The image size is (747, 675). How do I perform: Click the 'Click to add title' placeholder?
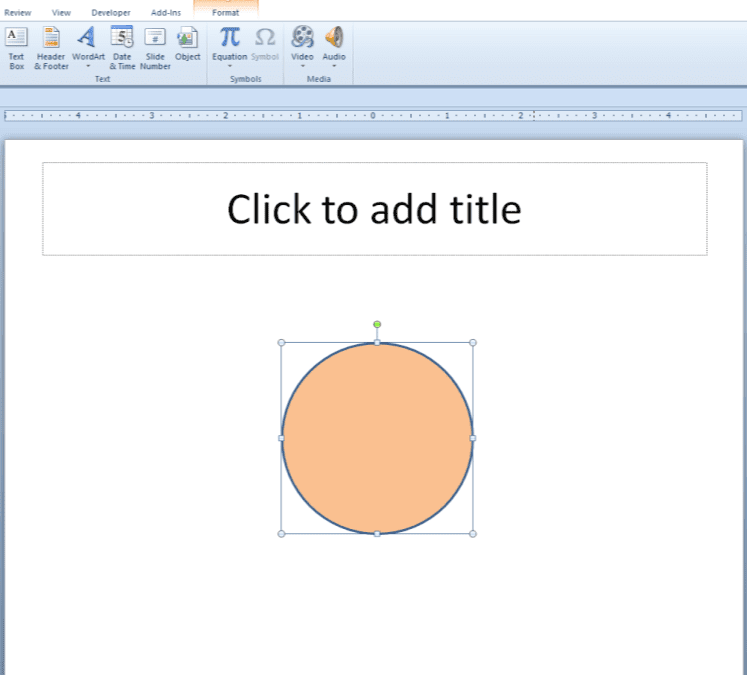pos(374,210)
